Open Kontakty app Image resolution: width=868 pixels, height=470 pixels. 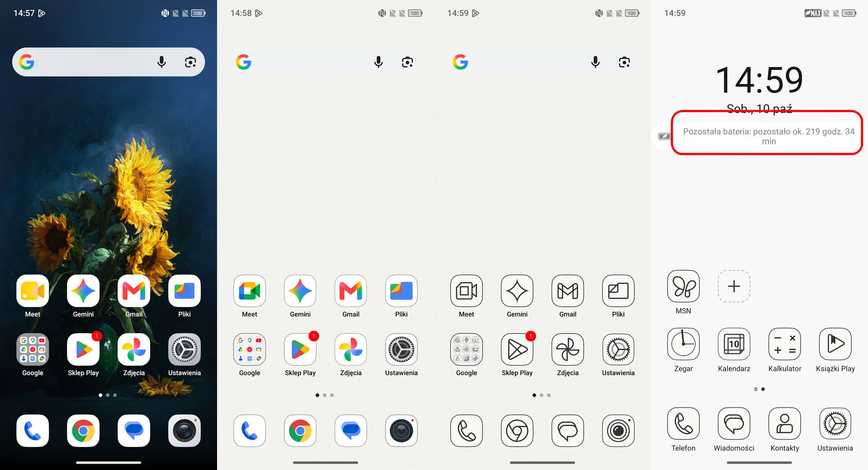(785, 424)
